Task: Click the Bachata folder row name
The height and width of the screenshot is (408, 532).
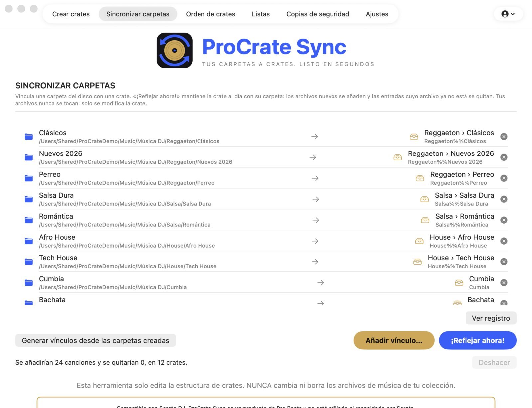Action: [52, 300]
